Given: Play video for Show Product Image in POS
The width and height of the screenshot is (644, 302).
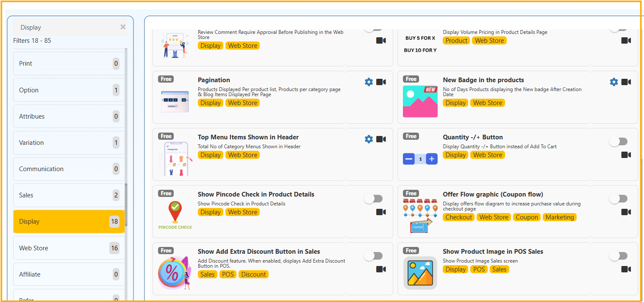Looking at the screenshot, I should (626, 269).
